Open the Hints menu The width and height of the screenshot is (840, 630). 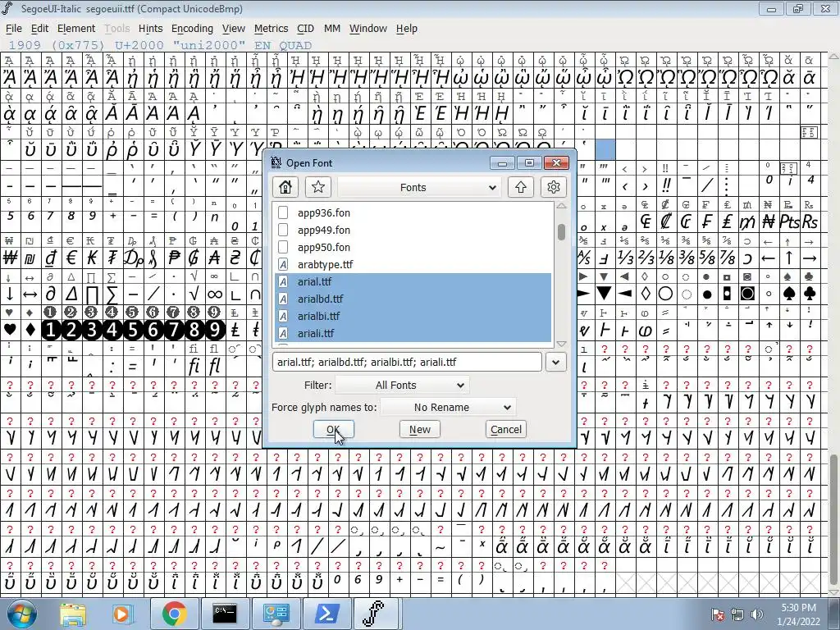151,29
